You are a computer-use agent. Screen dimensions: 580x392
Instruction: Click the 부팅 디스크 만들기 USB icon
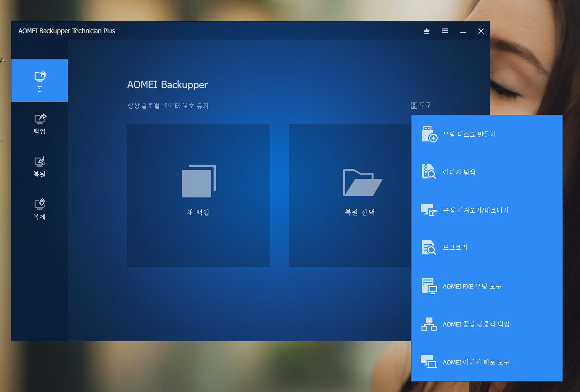[430, 134]
